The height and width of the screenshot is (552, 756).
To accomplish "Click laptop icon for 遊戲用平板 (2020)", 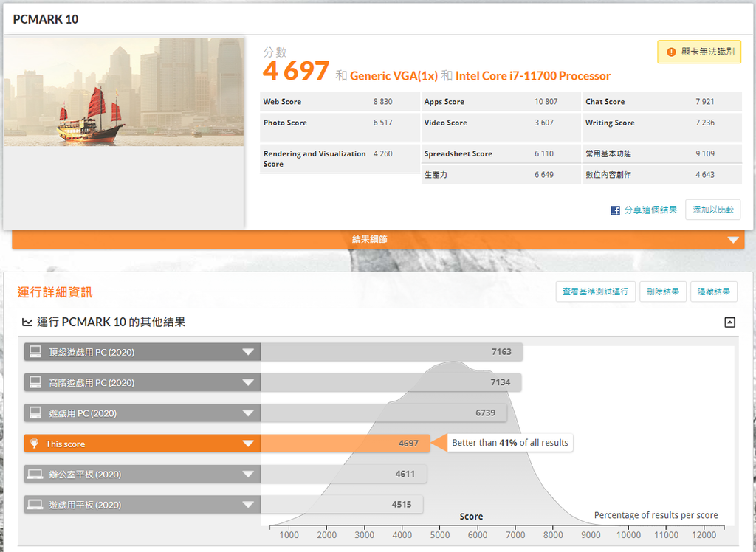I will (x=35, y=505).
